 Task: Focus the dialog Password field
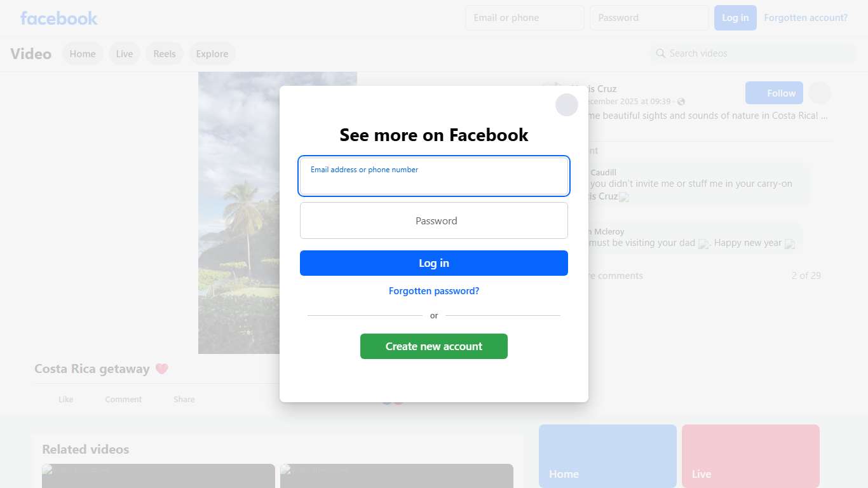(x=434, y=220)
